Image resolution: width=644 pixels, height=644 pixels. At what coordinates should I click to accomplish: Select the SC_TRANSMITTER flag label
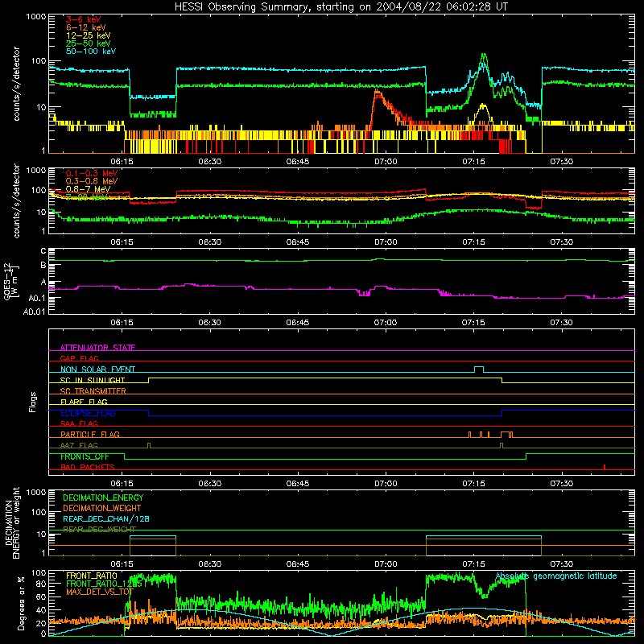pyautogui.click(x=93, y=391)
